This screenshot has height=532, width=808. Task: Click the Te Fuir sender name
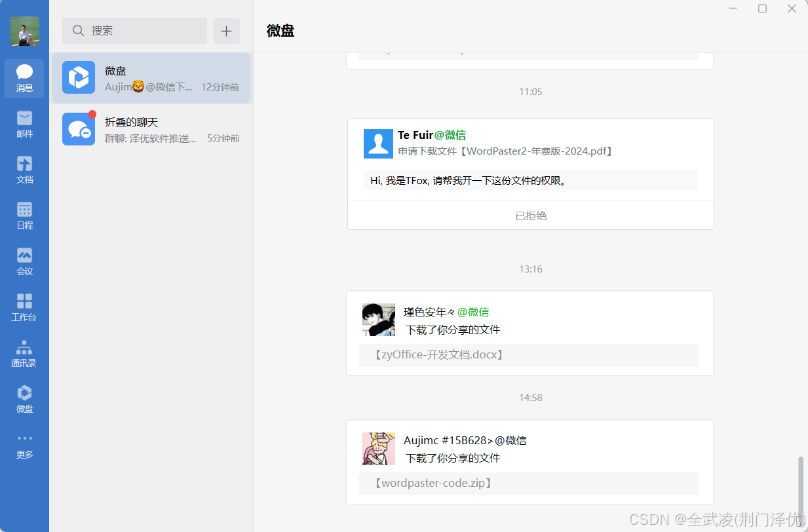415,135
